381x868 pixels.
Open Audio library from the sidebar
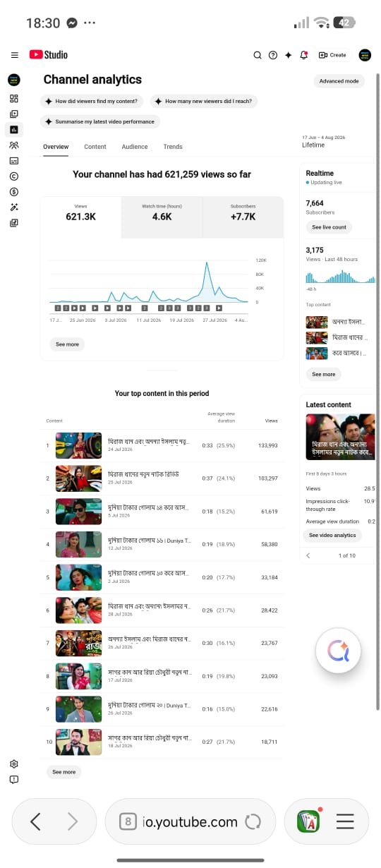coord(13,222)
